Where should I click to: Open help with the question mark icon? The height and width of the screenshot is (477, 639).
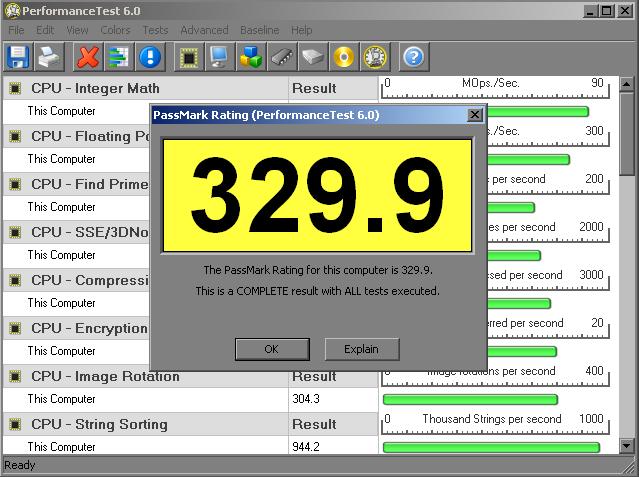[x=413, y=57]
